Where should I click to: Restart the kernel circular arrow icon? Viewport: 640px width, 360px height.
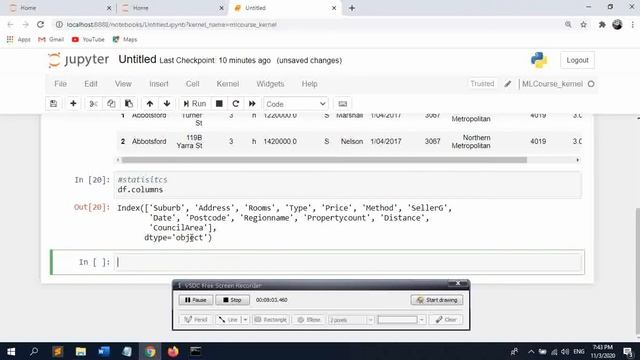[x=236, y=104]
